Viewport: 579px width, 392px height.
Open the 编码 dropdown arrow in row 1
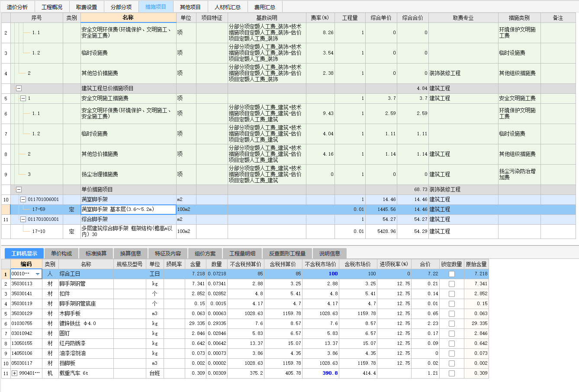click(38, 274)
